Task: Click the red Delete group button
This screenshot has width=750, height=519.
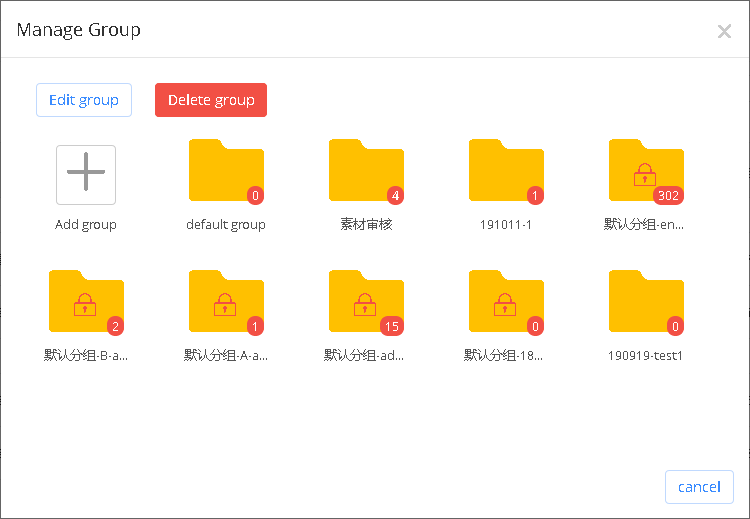Action: click(211, 100)
